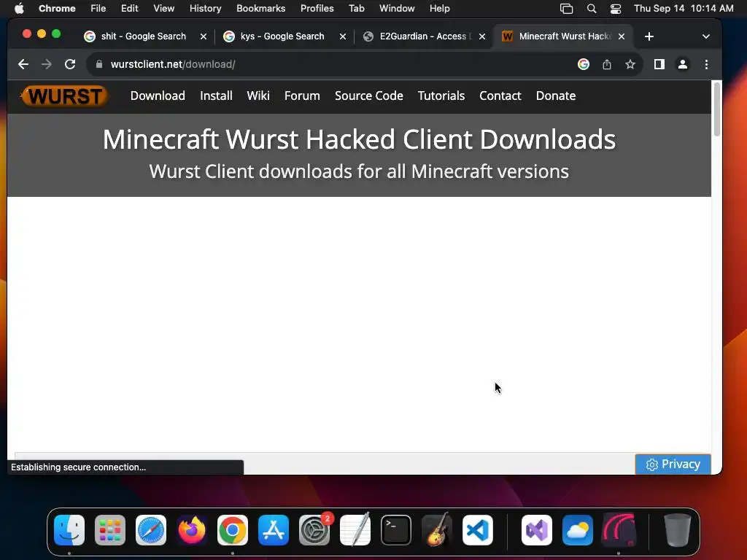Open Terminal from the Dock

(396, 530)
